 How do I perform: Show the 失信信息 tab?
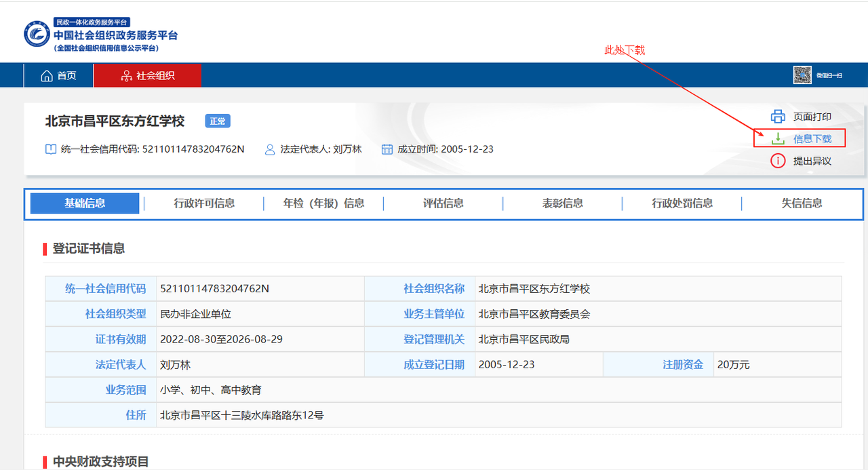pos(802,203)
